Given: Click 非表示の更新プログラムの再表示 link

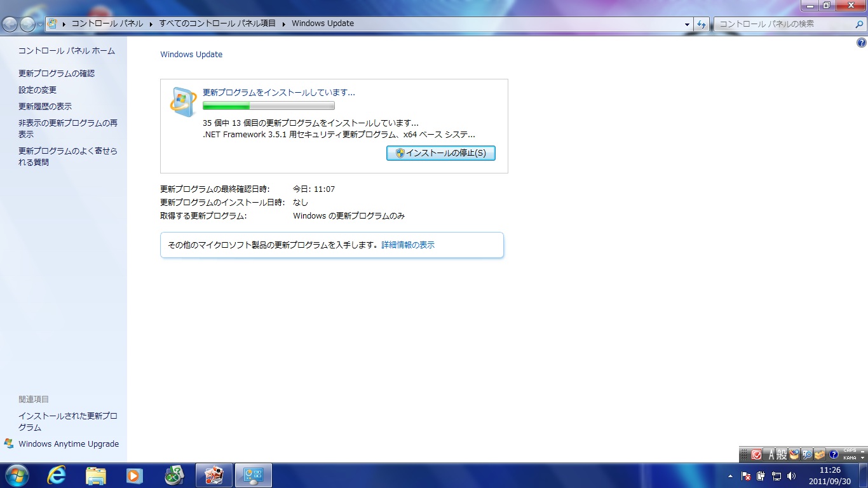Looking at the screenshot, I should click(x=68, y=129).
